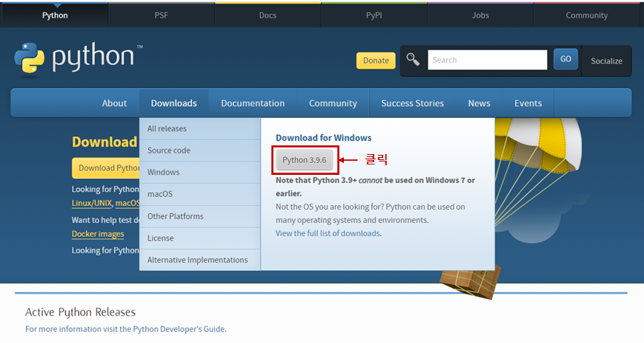
Task: Open the PSF top-bar tab
Action: (x=162, y=16)
